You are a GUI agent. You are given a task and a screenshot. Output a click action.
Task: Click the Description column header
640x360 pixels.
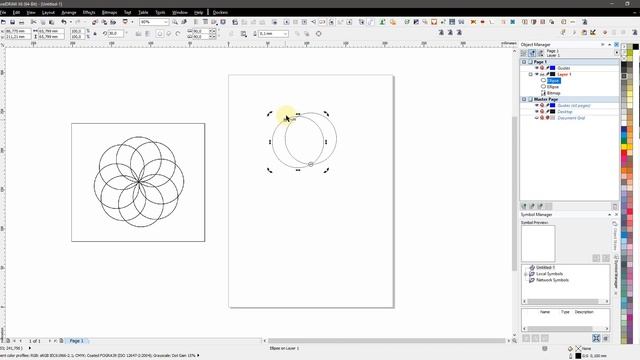coord(584,312)
